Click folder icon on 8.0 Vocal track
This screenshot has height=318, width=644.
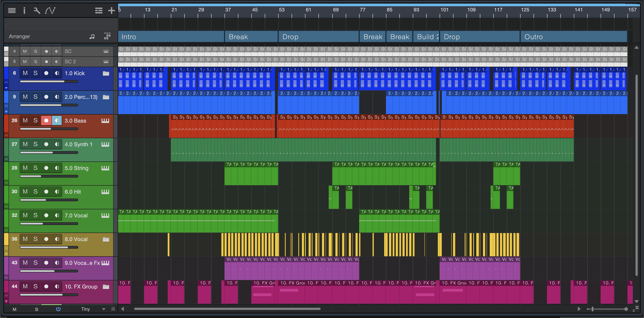(x=106, y=239)
